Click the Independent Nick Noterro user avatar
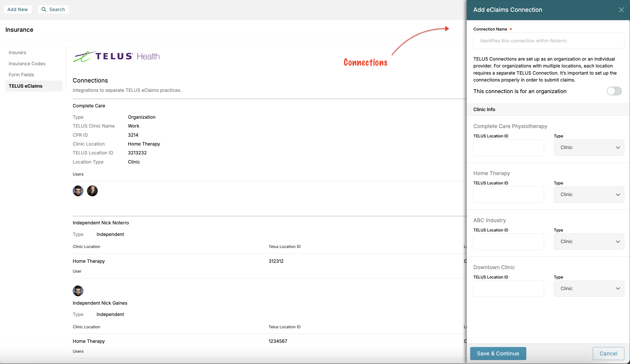Screen dimensions: 630x364 pyautogui.click(x=78, y=291)
